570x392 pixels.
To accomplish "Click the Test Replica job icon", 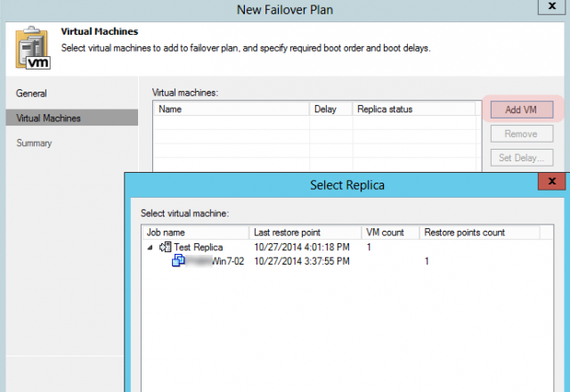I will tap(165, 248).
